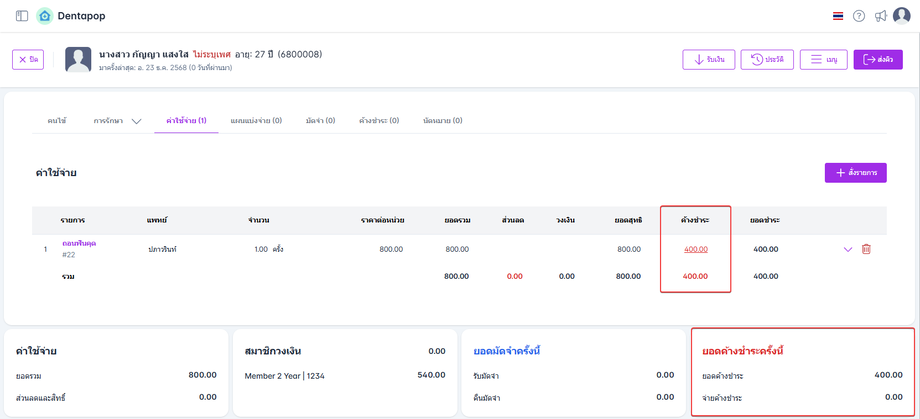The width and height of the screenshot is (920, 419).
Task: Click the รับเงิน receive payment button
Action: pos(708,60)
